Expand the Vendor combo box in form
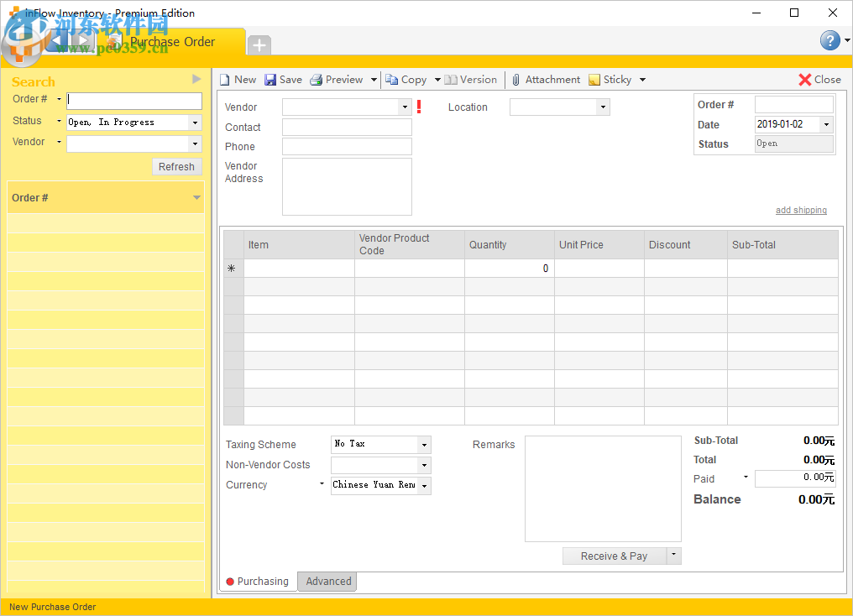This screenshot has width=853, height=616. coord(406,107)
